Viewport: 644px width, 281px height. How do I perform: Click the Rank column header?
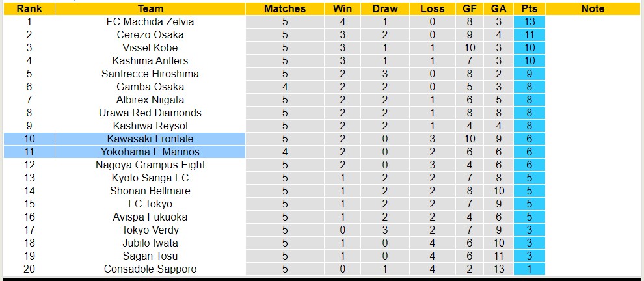click(29, 8)
